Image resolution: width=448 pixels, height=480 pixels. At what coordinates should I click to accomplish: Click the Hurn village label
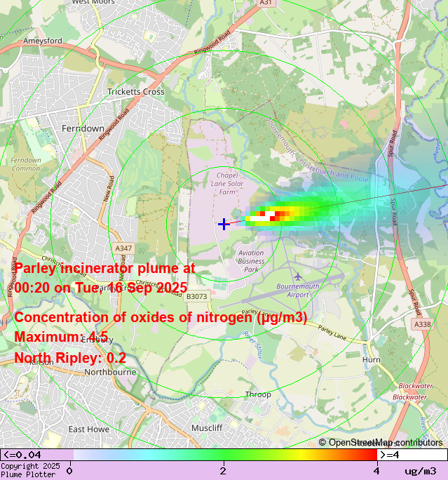point(372,359)
